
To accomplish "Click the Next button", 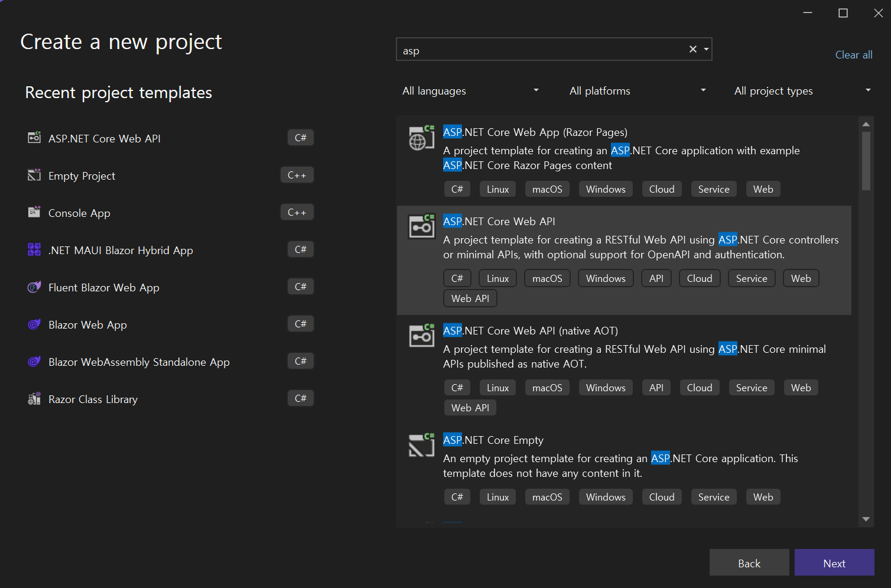I will coord(834,563).
